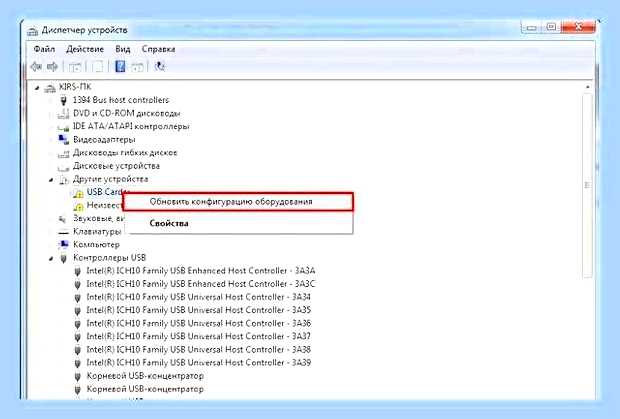
Task: Click the Компьютер monitor icon
Action: point(63,245)
